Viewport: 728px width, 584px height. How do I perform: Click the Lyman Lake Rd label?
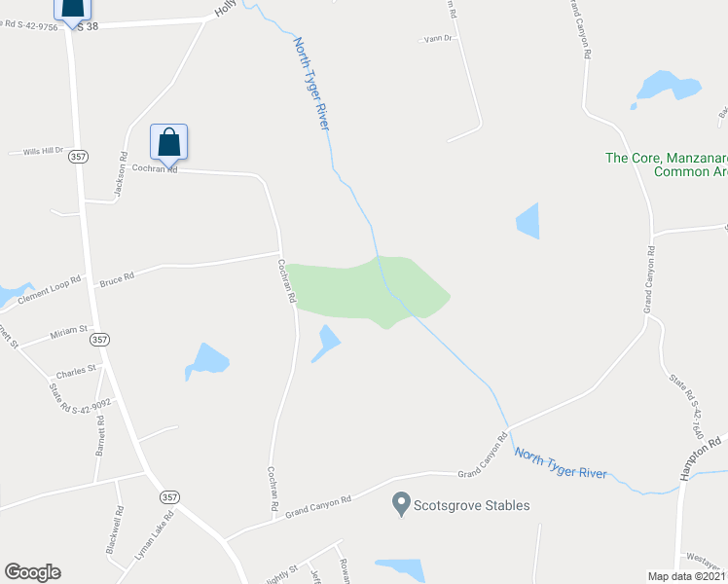(x=154, y=535)
